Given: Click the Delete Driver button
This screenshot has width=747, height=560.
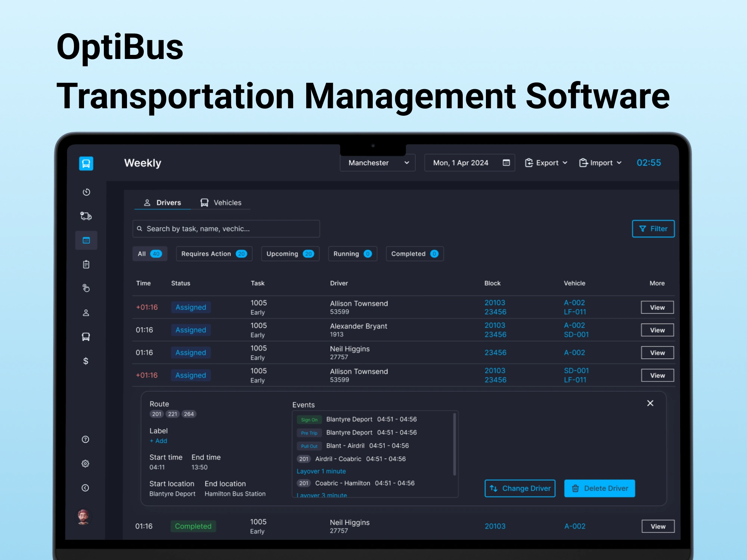Looking at the screenshot, I should coord(599,488).
